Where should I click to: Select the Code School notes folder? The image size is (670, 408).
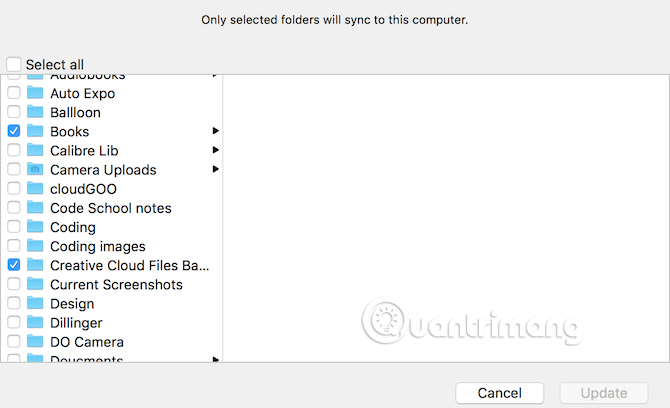coord(110,208)
